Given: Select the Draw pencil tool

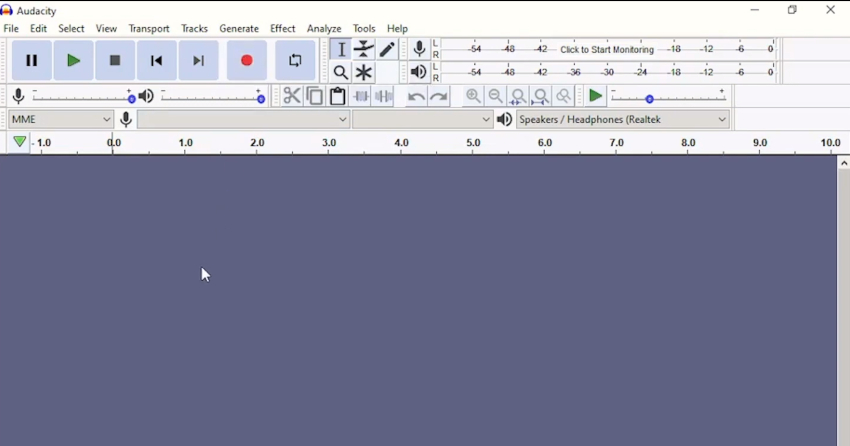Looking at the screenshot, I should [x=387, y=49].
